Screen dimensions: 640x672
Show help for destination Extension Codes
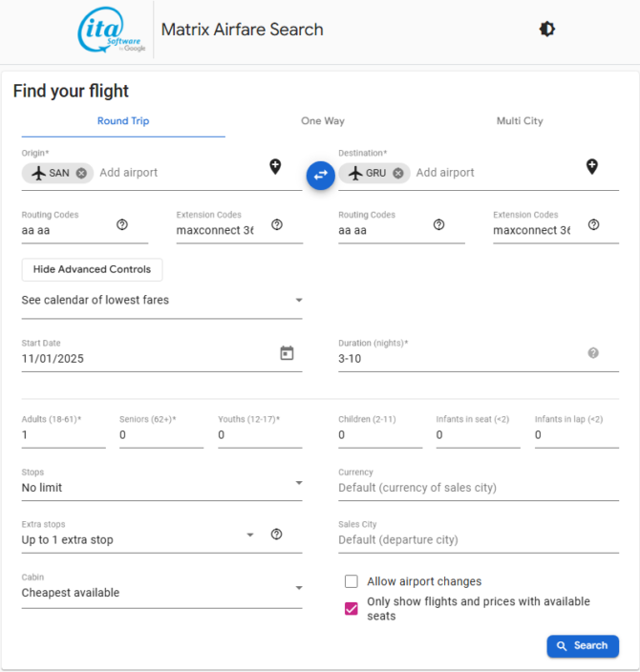(593, 224)
